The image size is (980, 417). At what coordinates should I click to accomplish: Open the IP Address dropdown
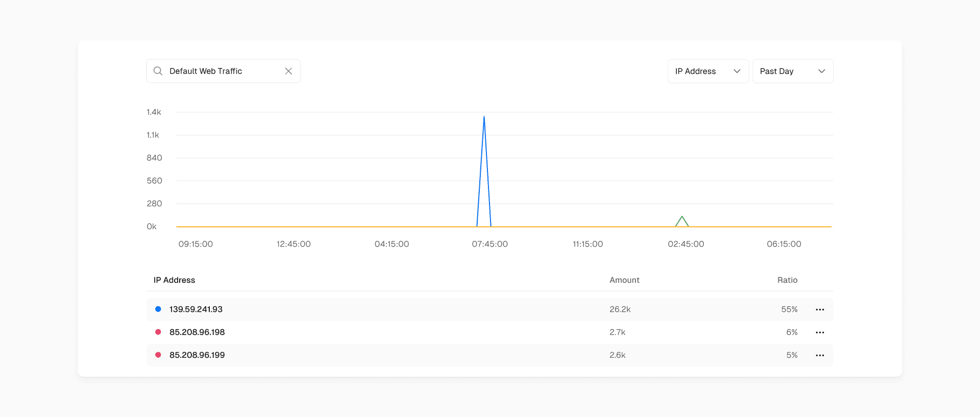tap(707, 71)
